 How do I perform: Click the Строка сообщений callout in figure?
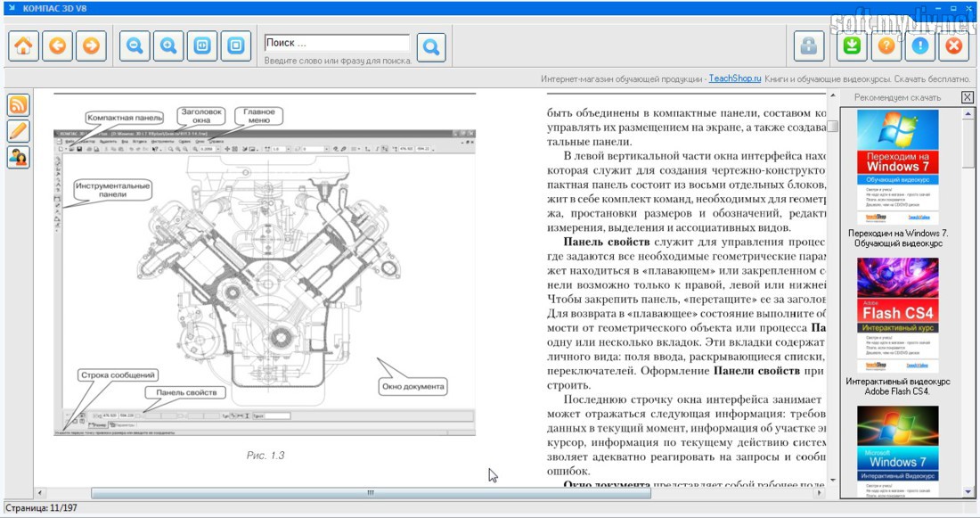(x=118, y=375)
